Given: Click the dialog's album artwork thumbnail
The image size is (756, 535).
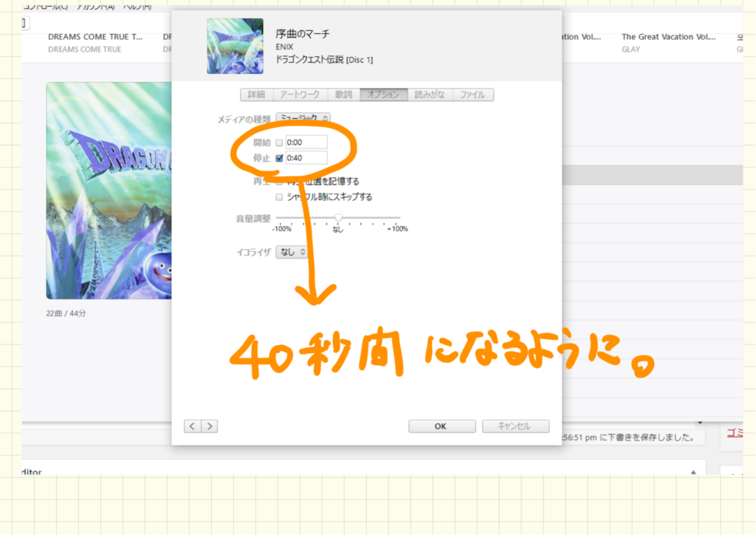Looking at the screenshot, I should (x=236, y=47).
